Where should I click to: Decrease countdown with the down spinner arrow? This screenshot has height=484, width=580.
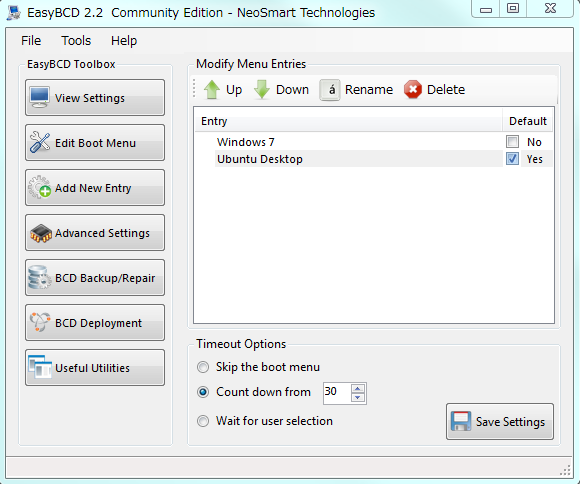(x=358, y=398)
